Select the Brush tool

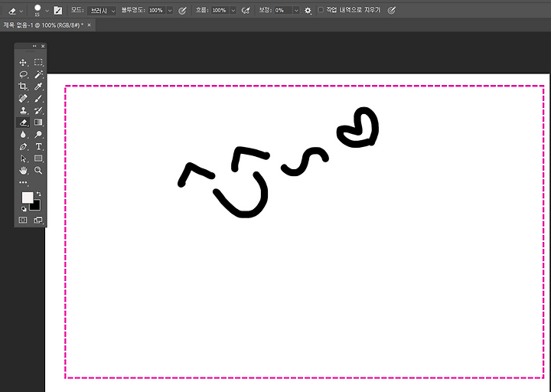point(38,99)
